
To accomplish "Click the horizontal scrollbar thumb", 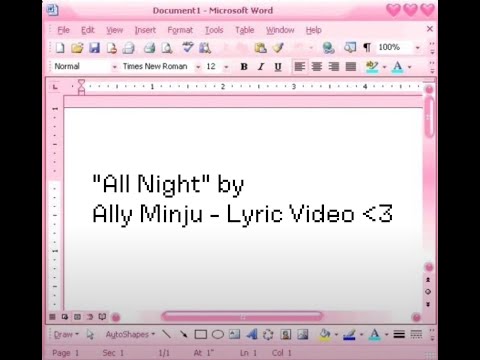I will [242, 316].
